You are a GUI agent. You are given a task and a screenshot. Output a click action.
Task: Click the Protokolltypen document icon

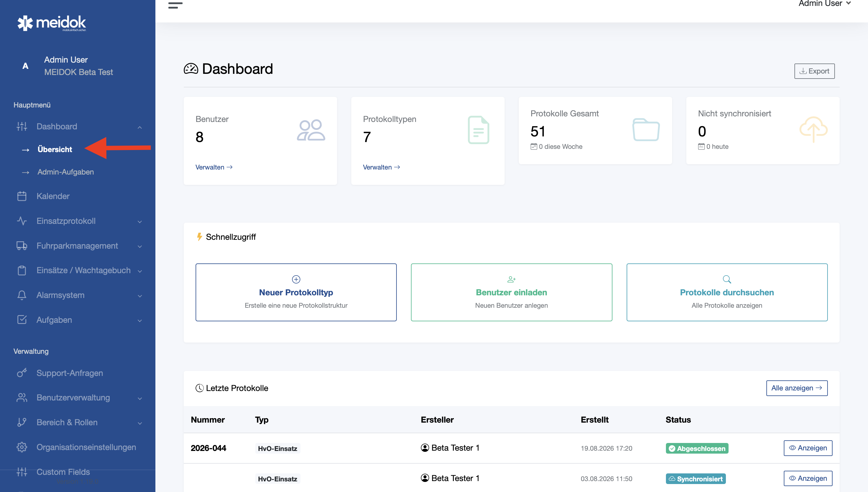click(x=479, y=130)
